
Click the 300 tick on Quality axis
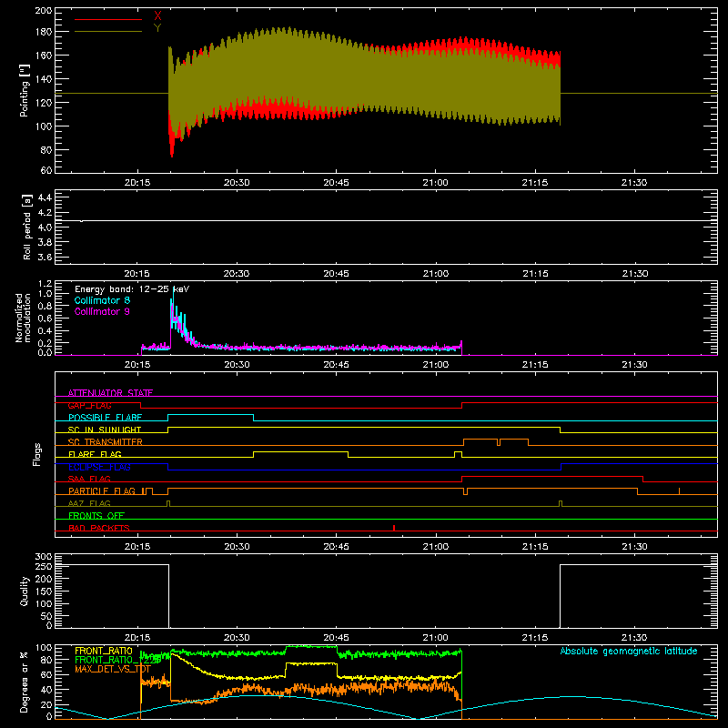pyautogui.click(x=44, y=557)
